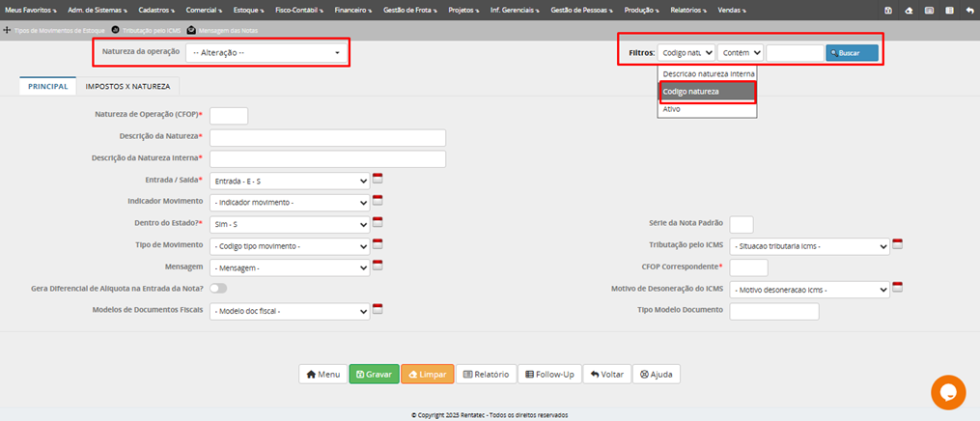Open the Dentro do Estado dropdown
The height and width of the screenshot is (421, 980).
(x=290, y=224)
